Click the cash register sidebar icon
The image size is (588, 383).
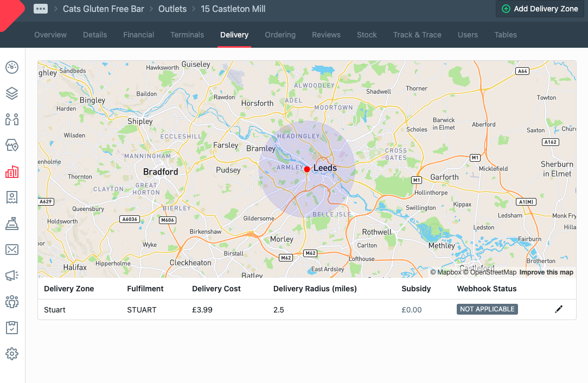pyautogui.click(x=12, y=224)
